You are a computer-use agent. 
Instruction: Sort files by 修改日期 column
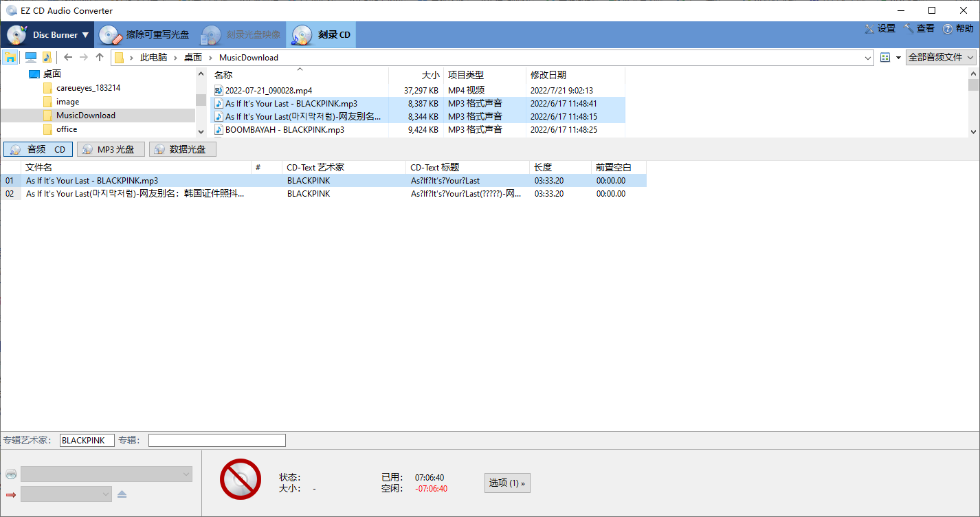575,75
